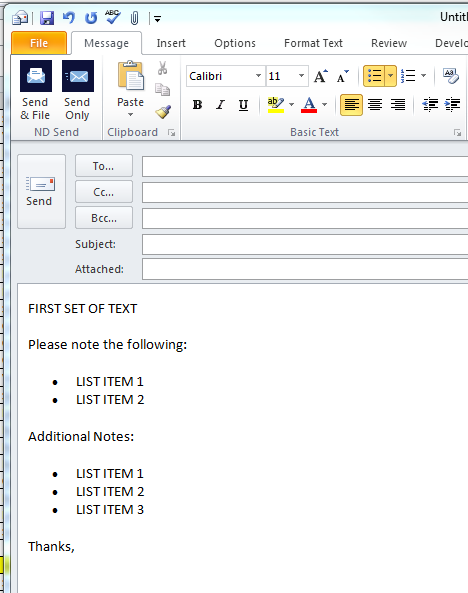The image size is (468, 593).
Task: Click the large Send button
Action: pyautogui.click(x=41, y=191)
